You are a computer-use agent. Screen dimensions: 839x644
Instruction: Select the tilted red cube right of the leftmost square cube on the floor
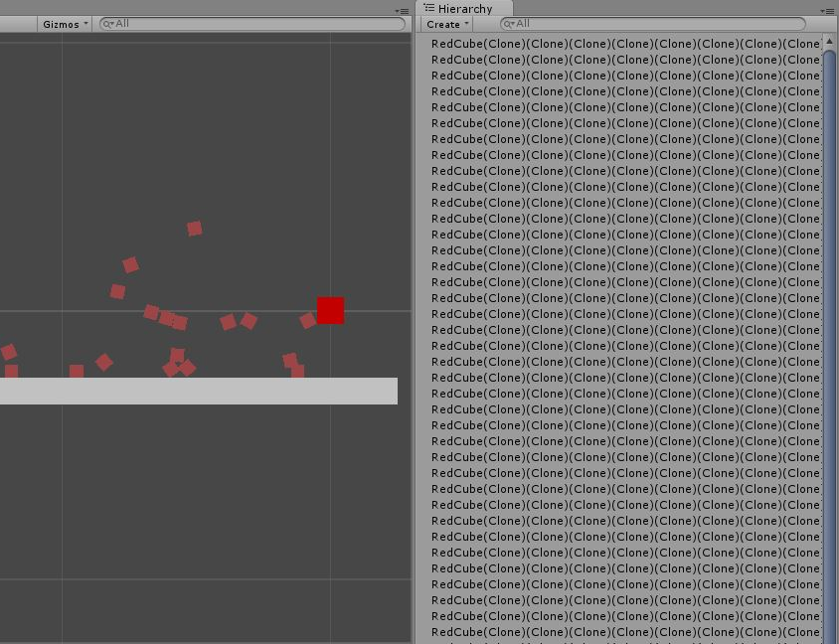point(103,362)
